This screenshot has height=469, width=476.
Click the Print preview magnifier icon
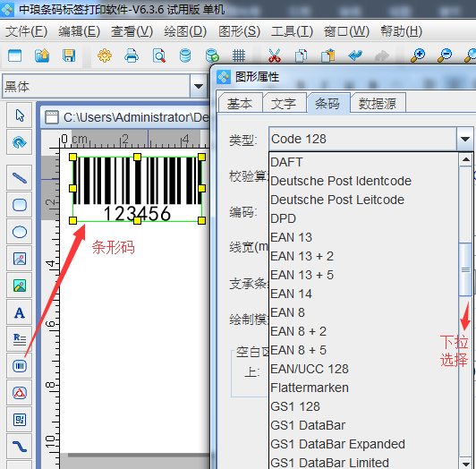(x=158, y=55)
